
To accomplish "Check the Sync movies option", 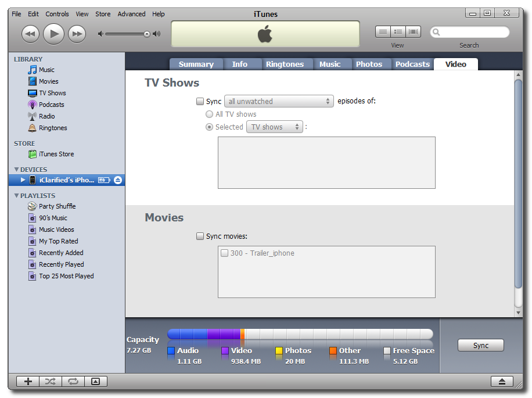I will point(200,236).
